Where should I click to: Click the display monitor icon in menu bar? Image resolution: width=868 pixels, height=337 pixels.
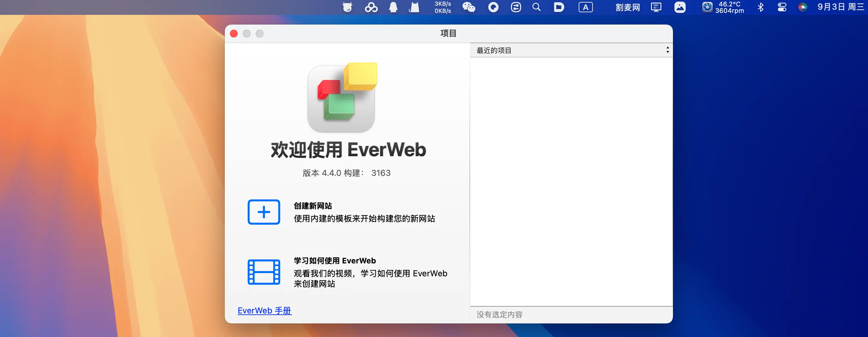[x=656, y=7]
